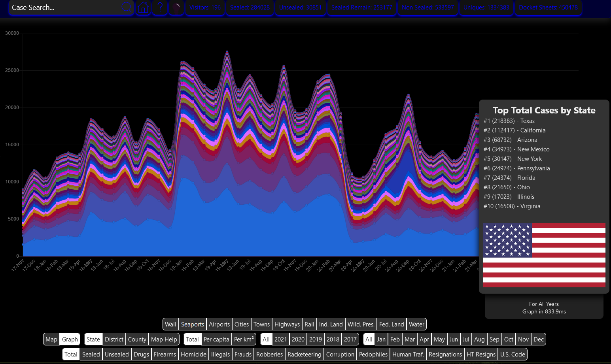
Task: Click the Sealed Remain counter
Action: [x=362, y=8]
